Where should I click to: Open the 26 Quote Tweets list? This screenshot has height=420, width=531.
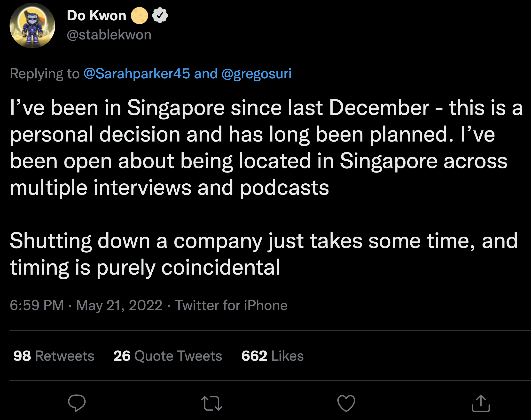pyautogui.click(x=168, y=356)
